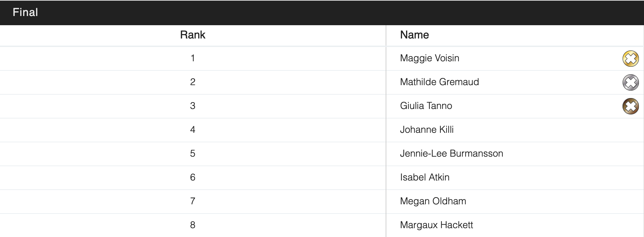Click the Rank column header
Image resolution: width=644 pixels, height=237 pixels.
click(193, 35)
